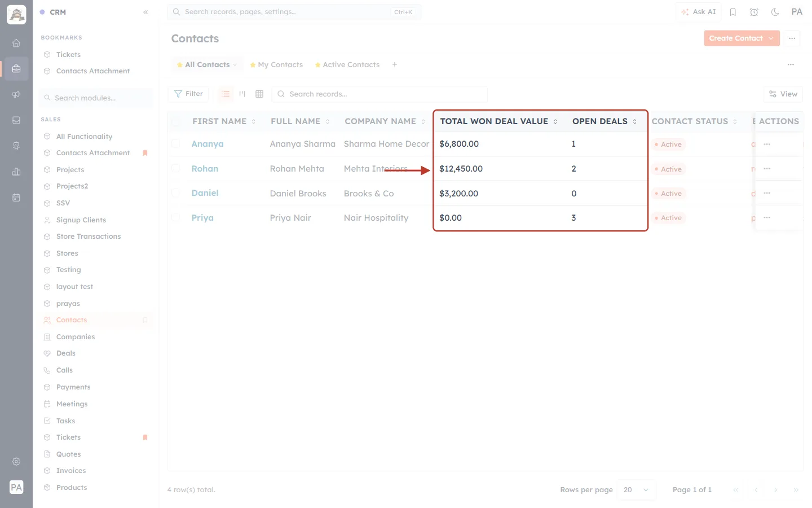Image resolution: width=812 pixels, height=508 pixels.
Task: Open the settings gear in the left rail
Action: tap(16, 462)
